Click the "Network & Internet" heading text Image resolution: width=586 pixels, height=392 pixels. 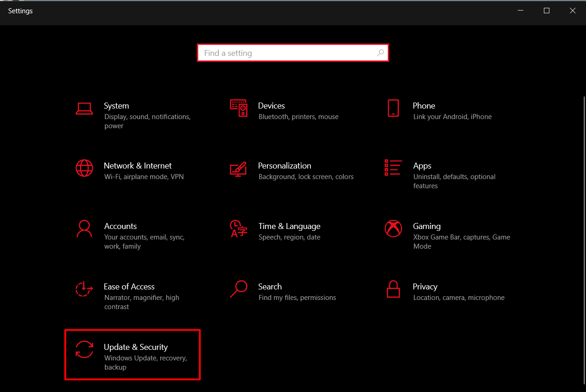coord(138,166)
